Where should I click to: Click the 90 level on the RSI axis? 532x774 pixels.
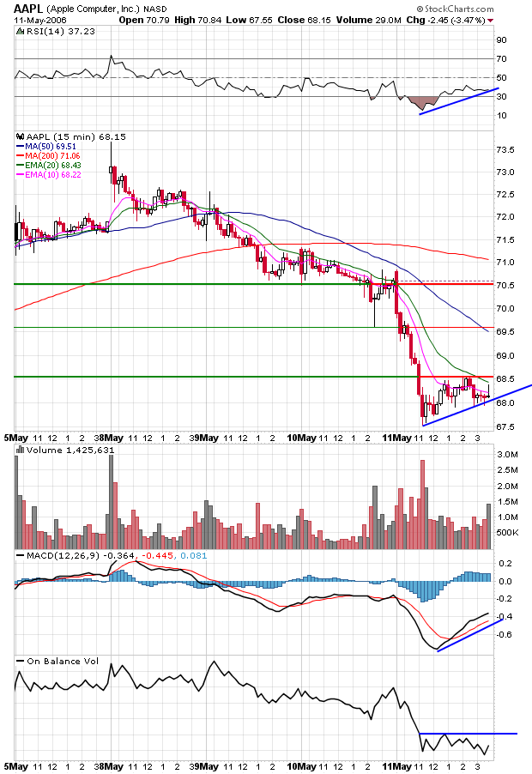tap(501, 40)
